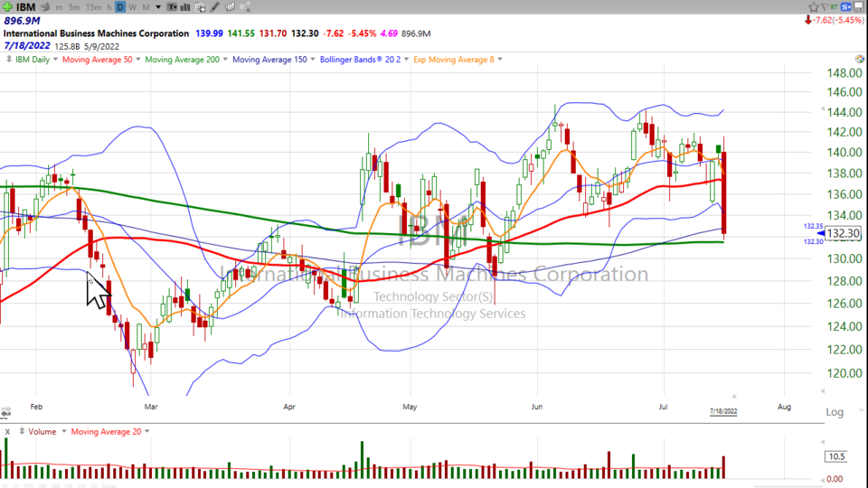Click the high price 141.55
Screen dimensions: 868x488
click(x=241, y=33)
